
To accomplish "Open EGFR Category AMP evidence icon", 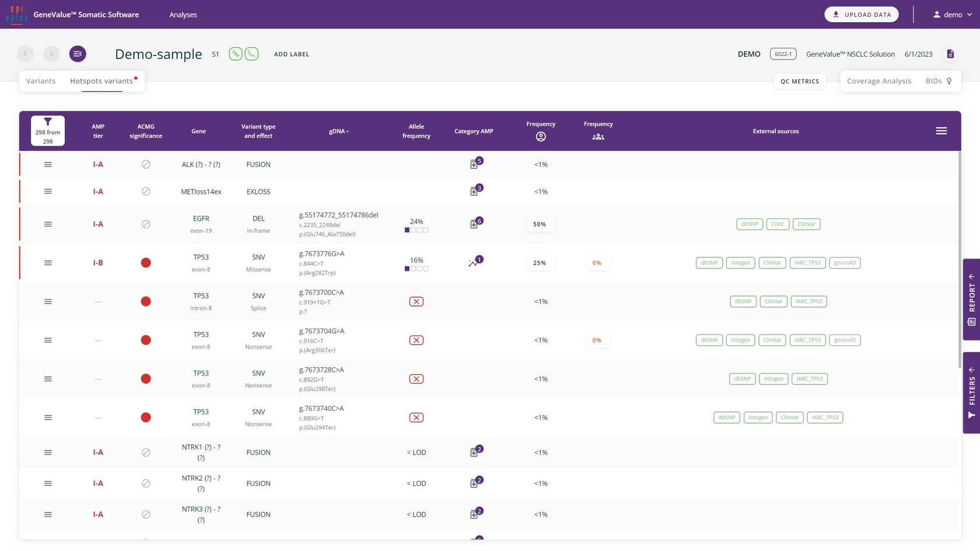I will pos(475,224).
